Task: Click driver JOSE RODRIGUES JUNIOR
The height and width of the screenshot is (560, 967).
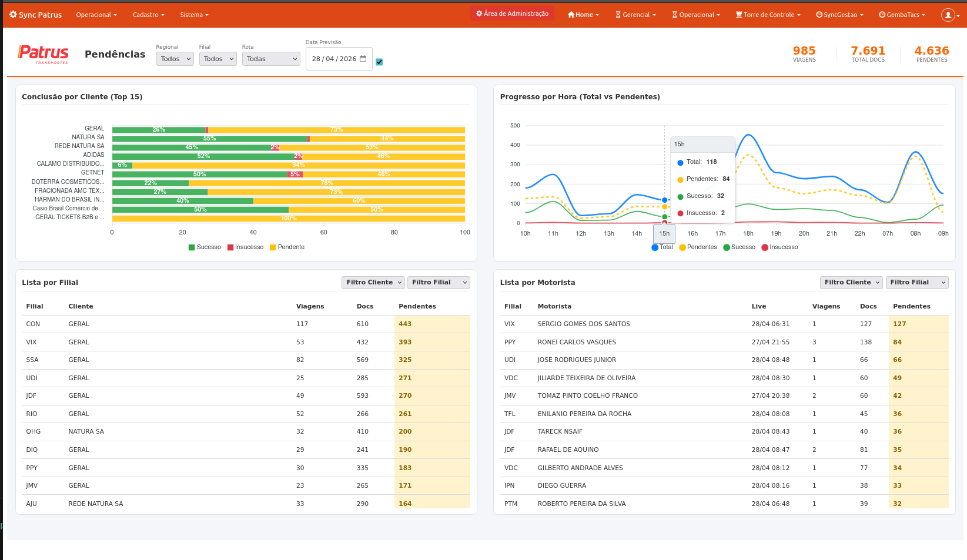Action: point(577,360)
